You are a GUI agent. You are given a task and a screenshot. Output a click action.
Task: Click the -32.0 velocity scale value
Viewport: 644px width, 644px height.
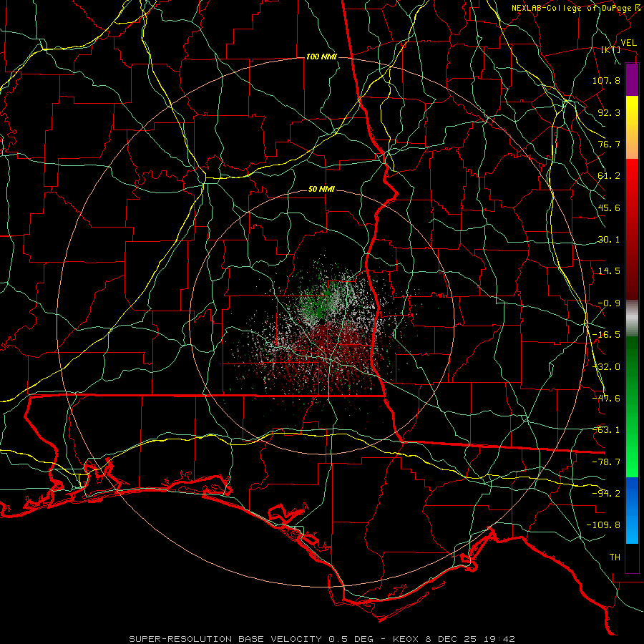point(606,367)
